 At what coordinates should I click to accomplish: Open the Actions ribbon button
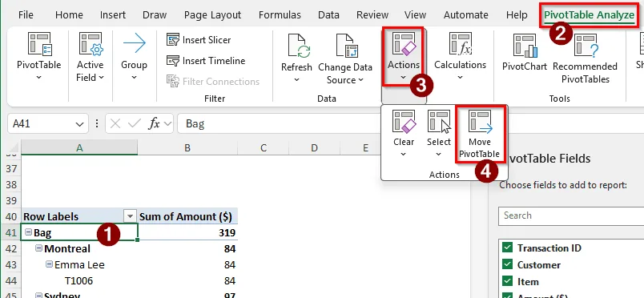point(404,55)
